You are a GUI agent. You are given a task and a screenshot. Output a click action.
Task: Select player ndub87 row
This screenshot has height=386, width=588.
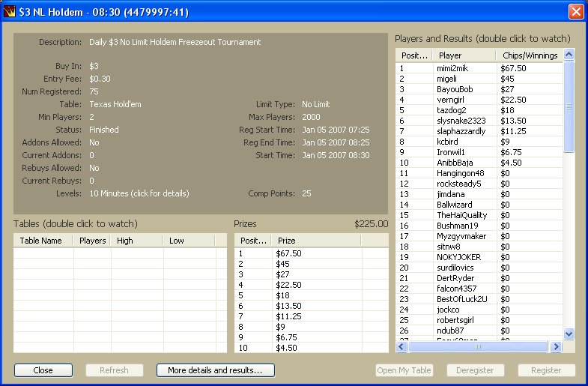click(479, 331)
